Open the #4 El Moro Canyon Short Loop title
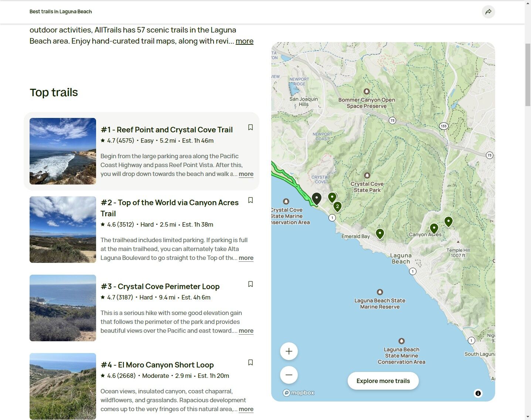Image resolution: width=531 pixels, height=420 pixels. coord(157,365)
